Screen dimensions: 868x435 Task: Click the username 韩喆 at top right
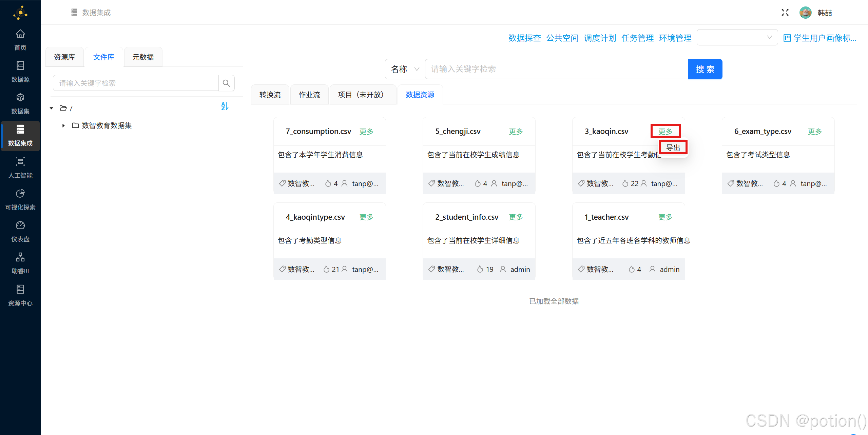tap(825, 13)
